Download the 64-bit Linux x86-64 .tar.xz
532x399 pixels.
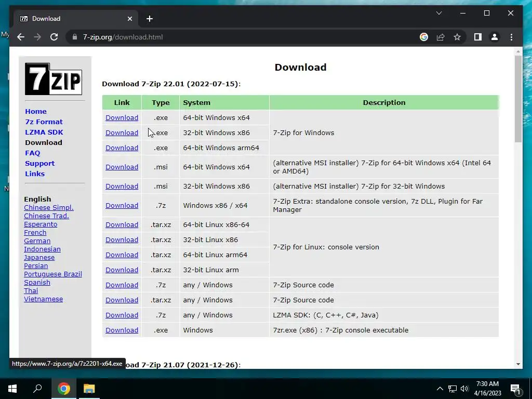click(x=122, y=224)
